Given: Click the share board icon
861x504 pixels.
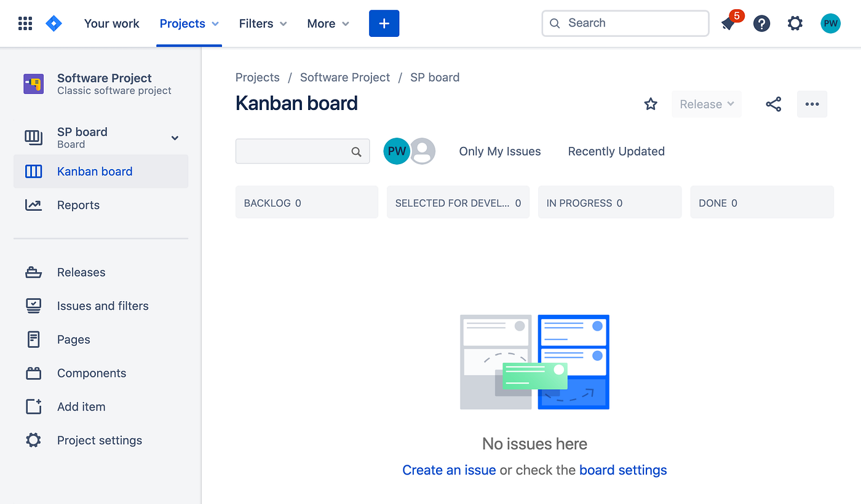Looking at the screenshot, I should pos(774,104).
